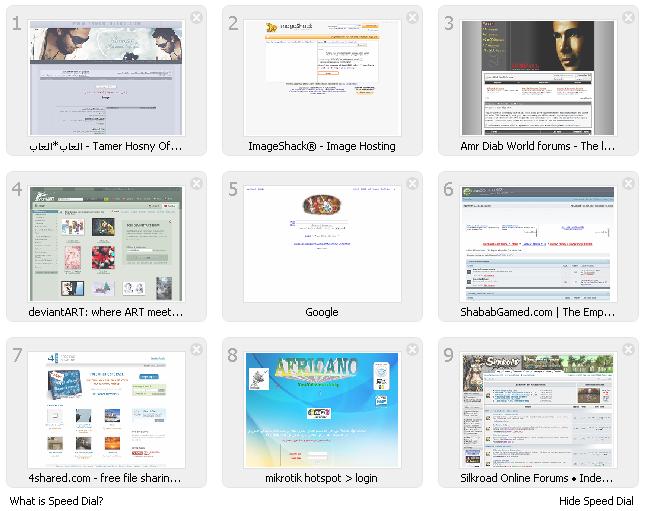Open the ImageShack Image Hosting thumbnail
Screen dimensions: 646x511
(322, 78)
